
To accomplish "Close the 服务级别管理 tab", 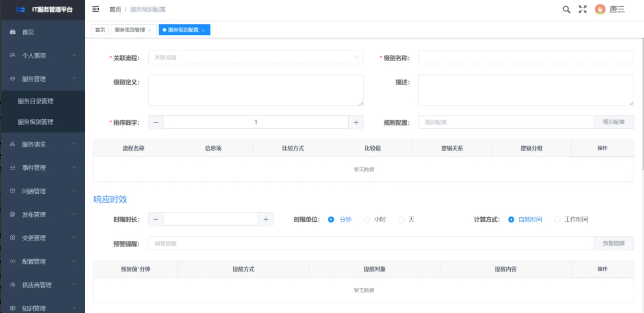I will 150,30.
